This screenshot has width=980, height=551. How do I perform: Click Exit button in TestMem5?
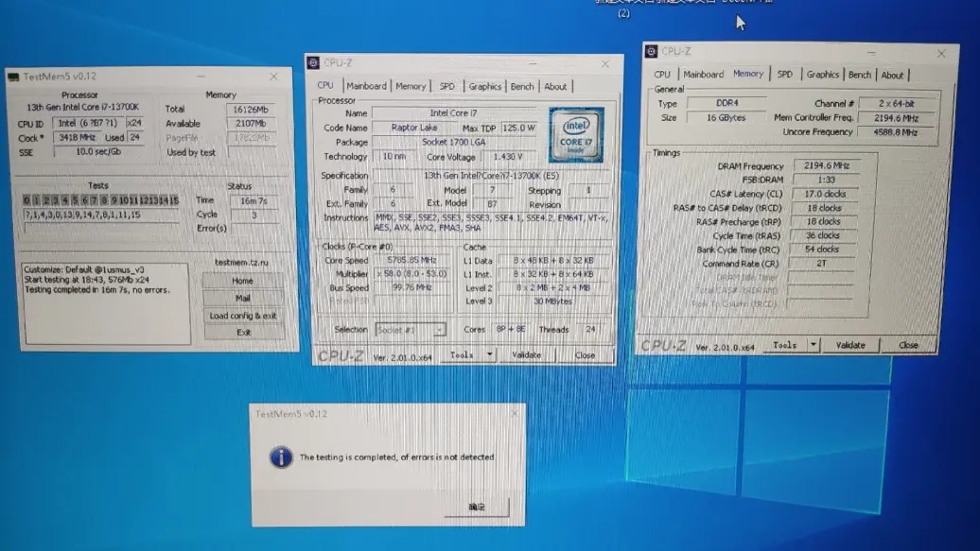point(244,333)
